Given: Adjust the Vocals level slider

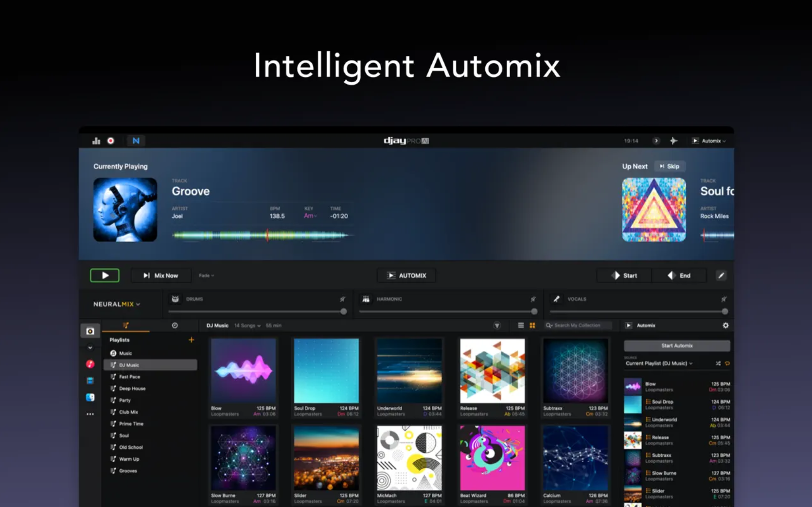Looking at the screenshot, I should 639,311.
